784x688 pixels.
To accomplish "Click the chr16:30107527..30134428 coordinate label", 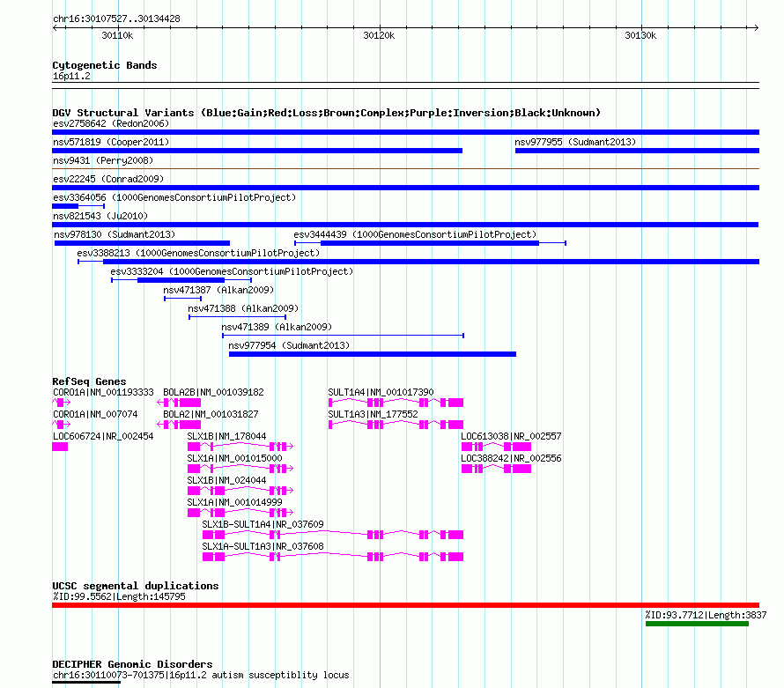I will click(116, 19).
